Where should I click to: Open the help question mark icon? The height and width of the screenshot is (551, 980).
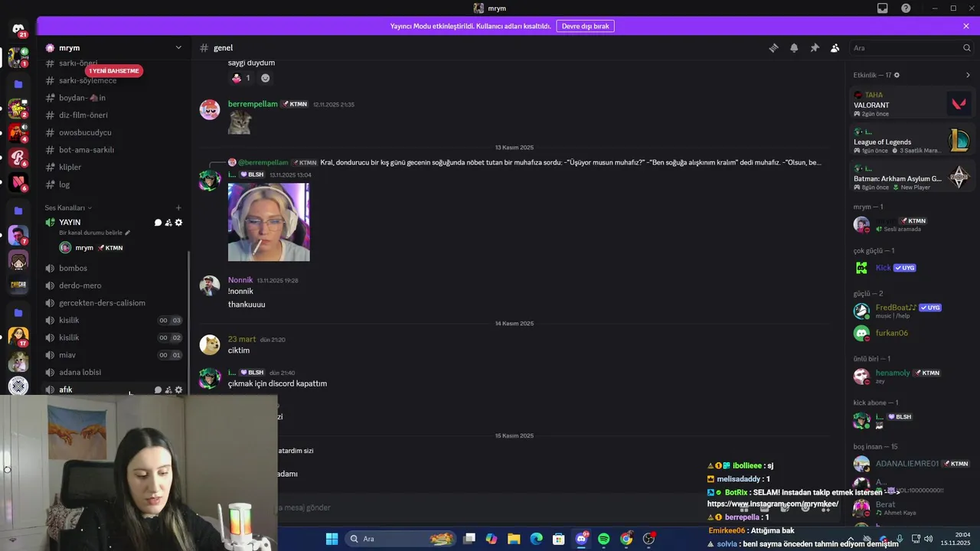[x=906, y=8]
